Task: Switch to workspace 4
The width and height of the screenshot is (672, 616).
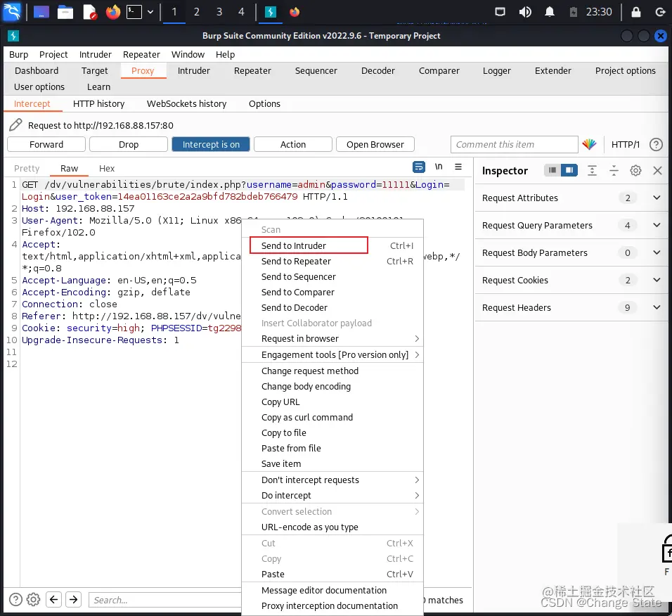Action: [x=241, y=12]
